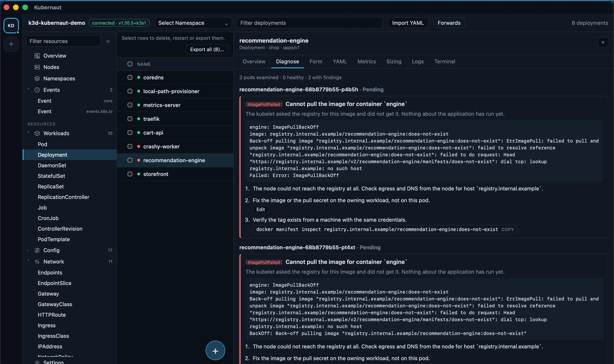Click the Import YAML button

[x=408, y=23]
